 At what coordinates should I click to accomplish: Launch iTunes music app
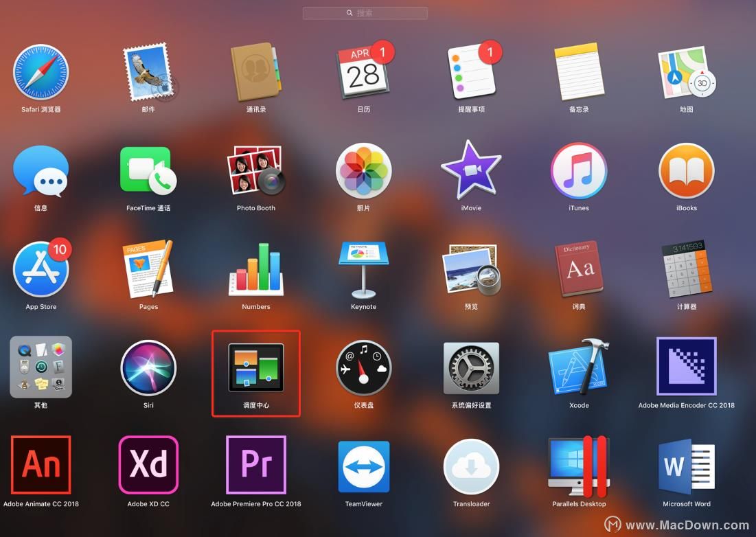(579, 170)
